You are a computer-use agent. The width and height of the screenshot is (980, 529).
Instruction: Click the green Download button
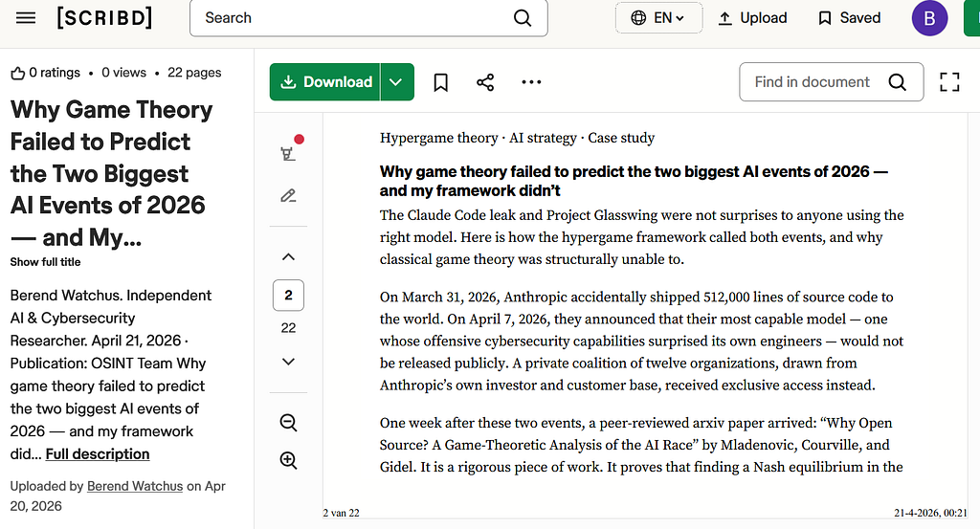coord(325,82)
